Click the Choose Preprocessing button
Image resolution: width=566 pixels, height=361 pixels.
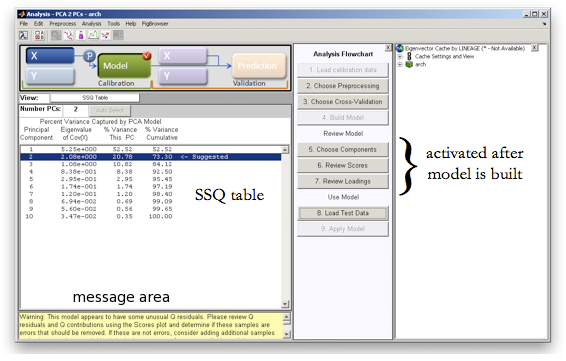pyautogui.click(x=343, y=86)
